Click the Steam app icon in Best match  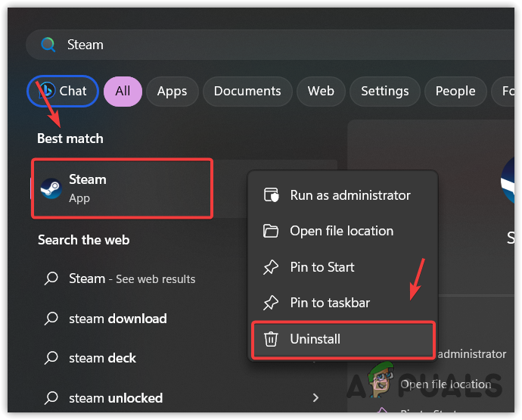pos(51,188)
